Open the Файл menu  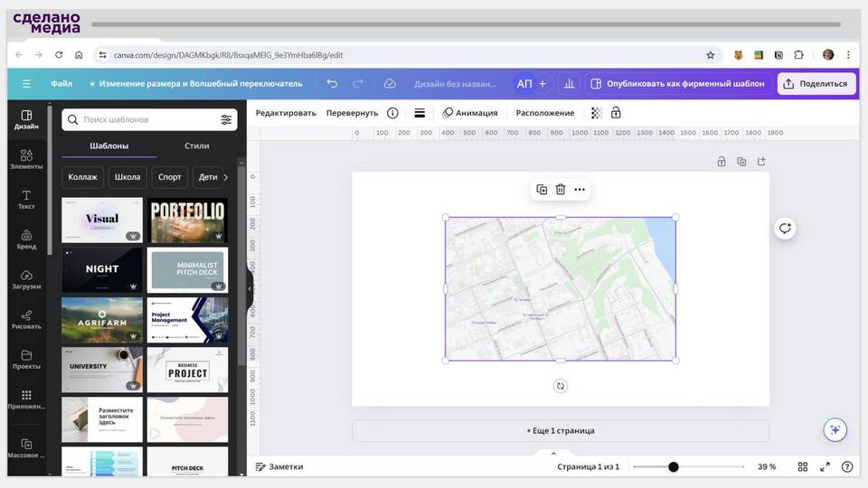coord(61,83)
